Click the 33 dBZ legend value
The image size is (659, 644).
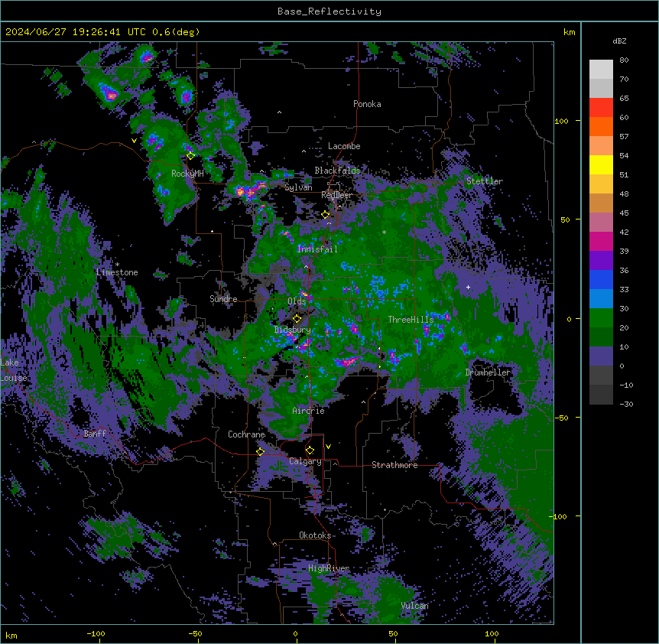click(x=624, y=290)
